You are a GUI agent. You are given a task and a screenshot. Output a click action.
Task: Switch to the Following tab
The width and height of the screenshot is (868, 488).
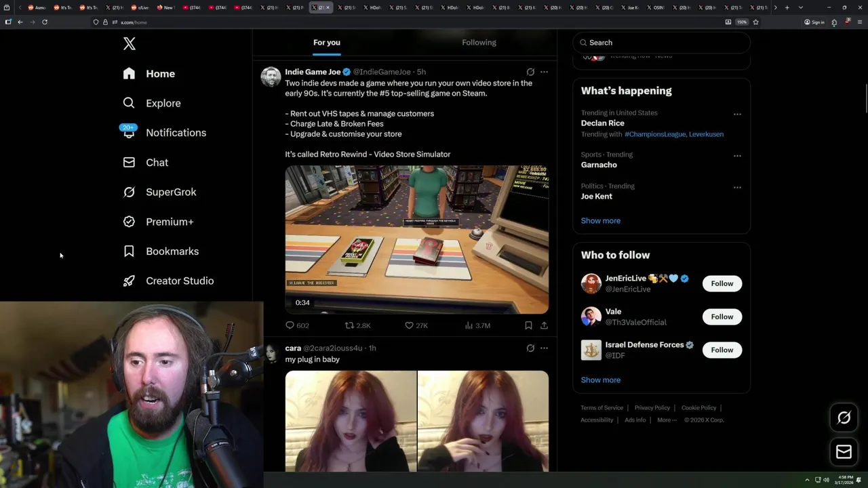479,43
